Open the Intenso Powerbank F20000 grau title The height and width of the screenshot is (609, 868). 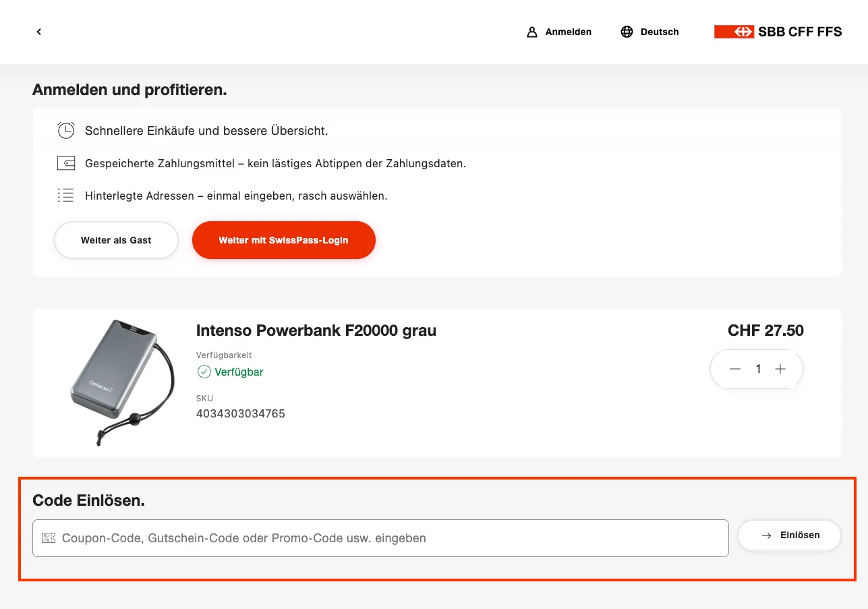coord(316,330)
